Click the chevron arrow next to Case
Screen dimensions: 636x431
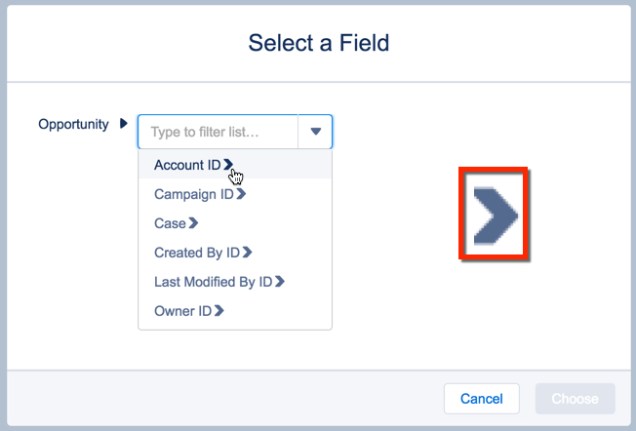pos(194,223)
